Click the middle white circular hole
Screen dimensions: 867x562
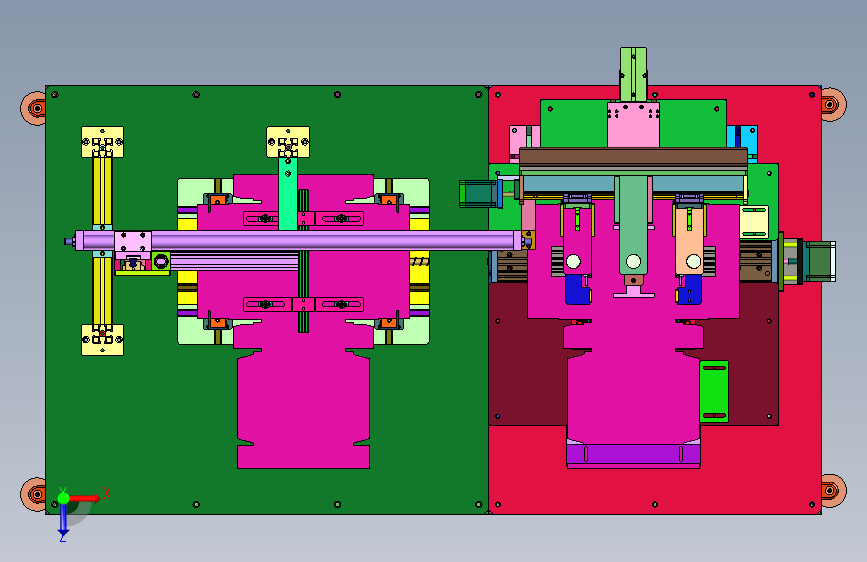click(x=633, y=261)
